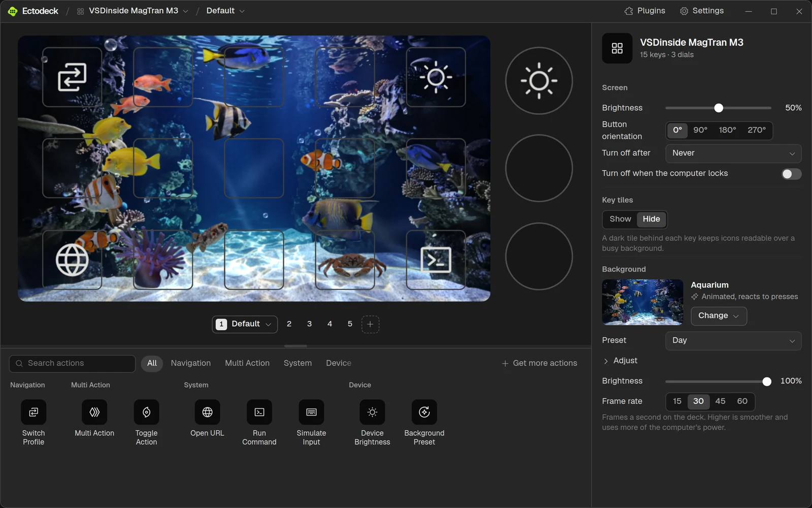Image resolution: width=812 pixels, height=508 pixels.
Task: Switch to the System actions tab
Action: tap(298, 363)
